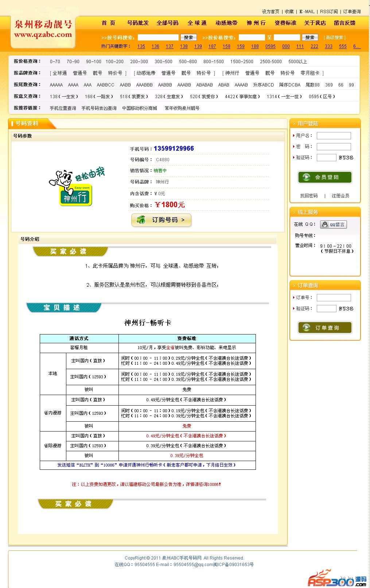370x588 pixels.
Task: Select tail pattern ABABAB
Action: point(205,85)
